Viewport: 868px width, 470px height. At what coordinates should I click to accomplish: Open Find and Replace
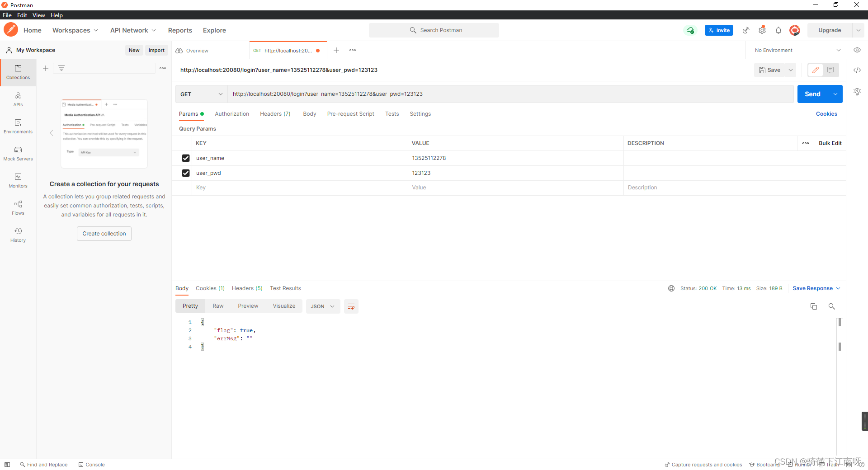(x=43, y=465)
